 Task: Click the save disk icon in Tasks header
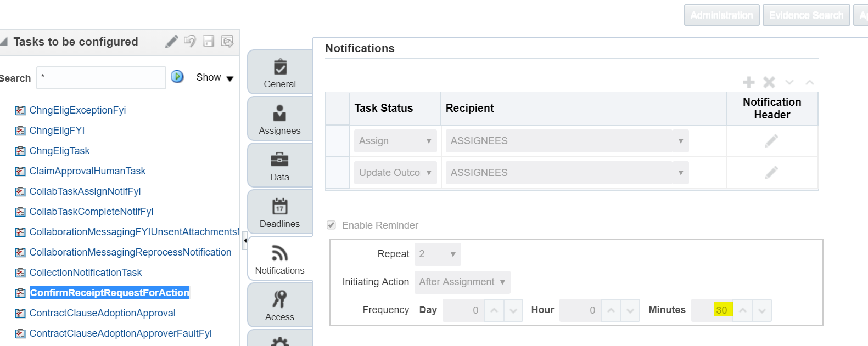[208, 41]
